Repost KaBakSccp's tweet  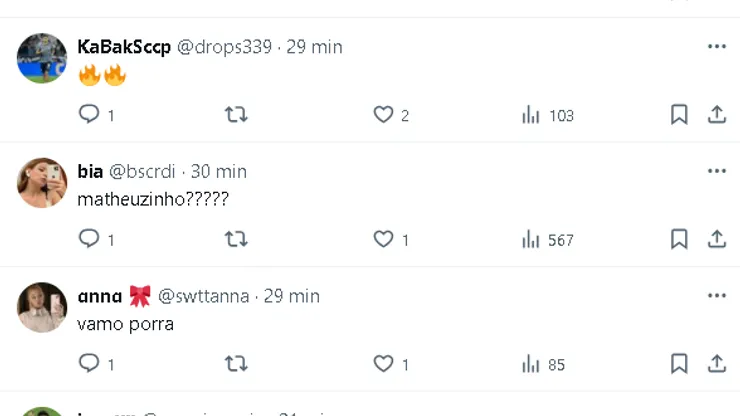click(x=236, y=115)
